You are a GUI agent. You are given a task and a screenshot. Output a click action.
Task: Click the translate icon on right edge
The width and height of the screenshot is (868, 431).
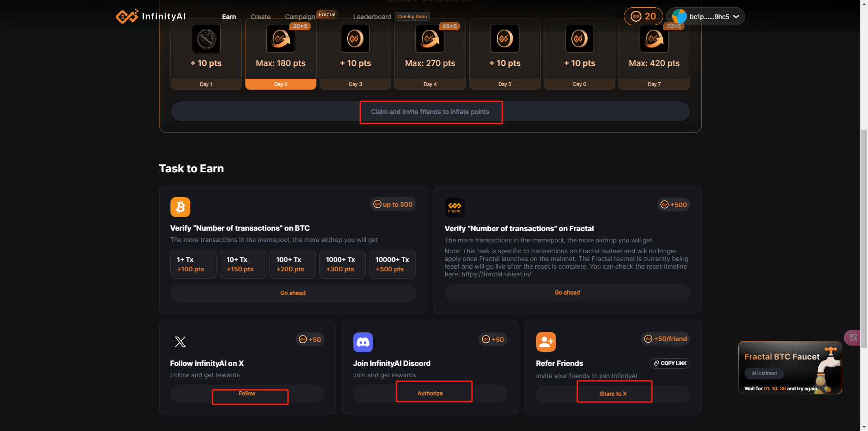point(853,337)
